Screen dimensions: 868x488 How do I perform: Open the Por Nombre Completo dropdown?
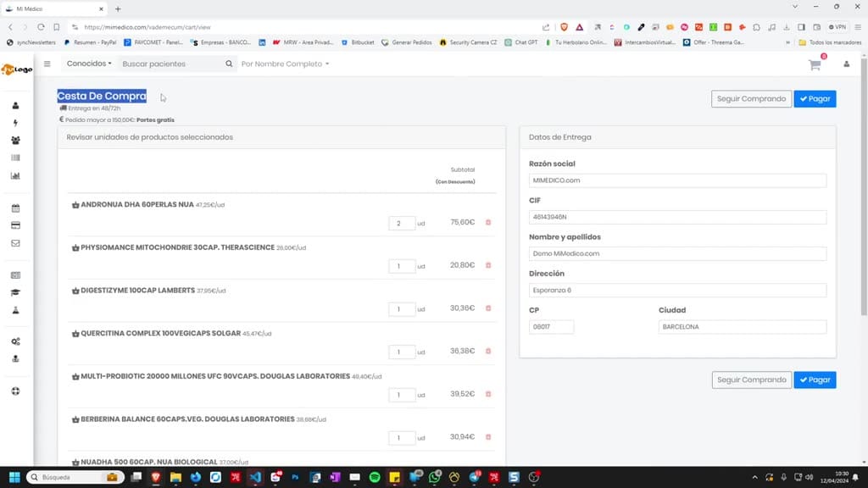click(x=285, y=64)
